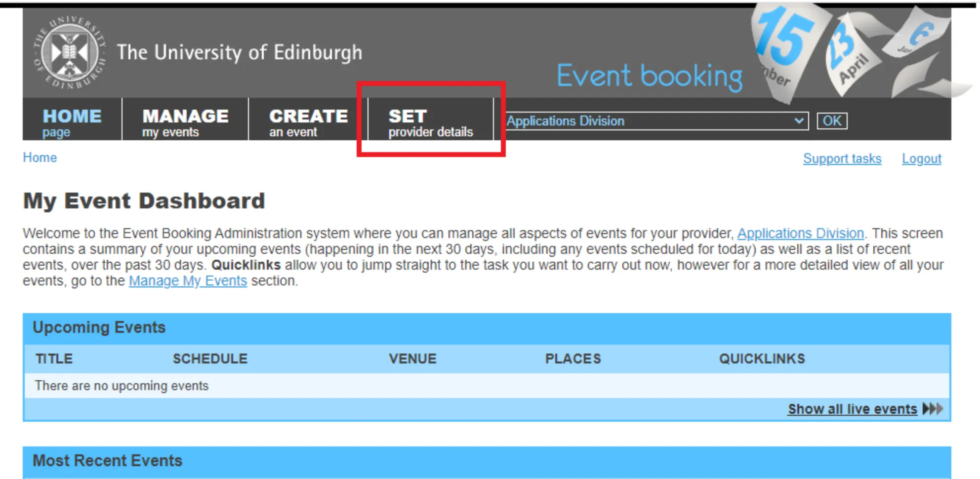The image size is (980, 479).
Task: Select CREATE an event in navigation
Action: (x=308, y=122)
